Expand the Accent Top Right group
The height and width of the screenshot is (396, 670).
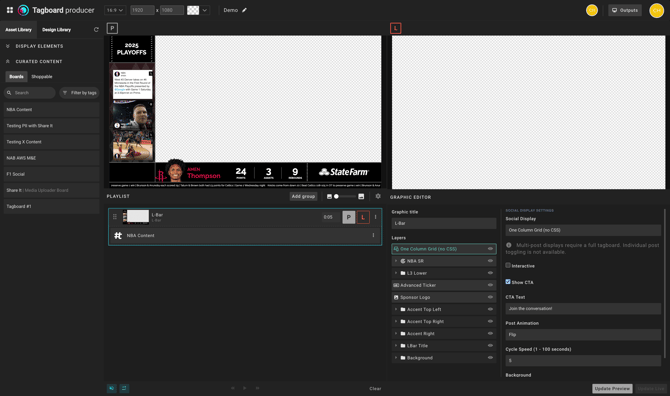pyautogui.click(x=396, y=321)
